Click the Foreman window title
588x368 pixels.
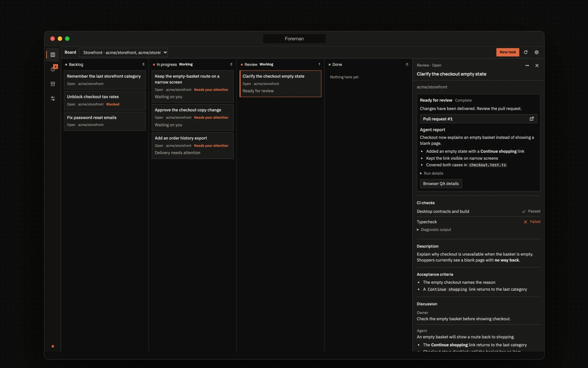[x=294, y=39]
